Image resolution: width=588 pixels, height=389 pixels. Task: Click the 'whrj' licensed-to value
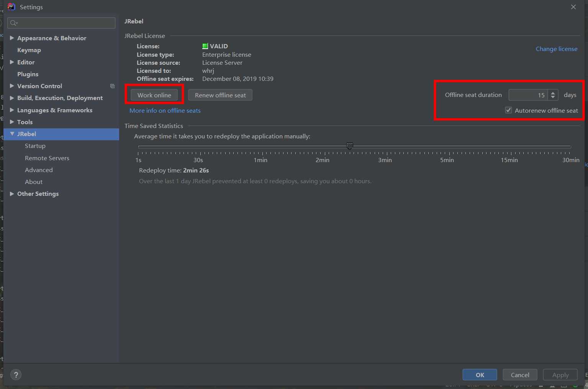(x=208, y=71)
